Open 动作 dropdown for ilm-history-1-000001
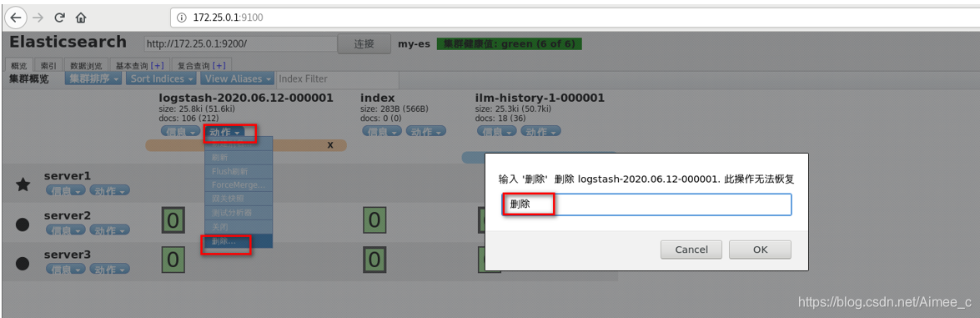The width and height of the screenshot is (980, 318). point(540,132)
